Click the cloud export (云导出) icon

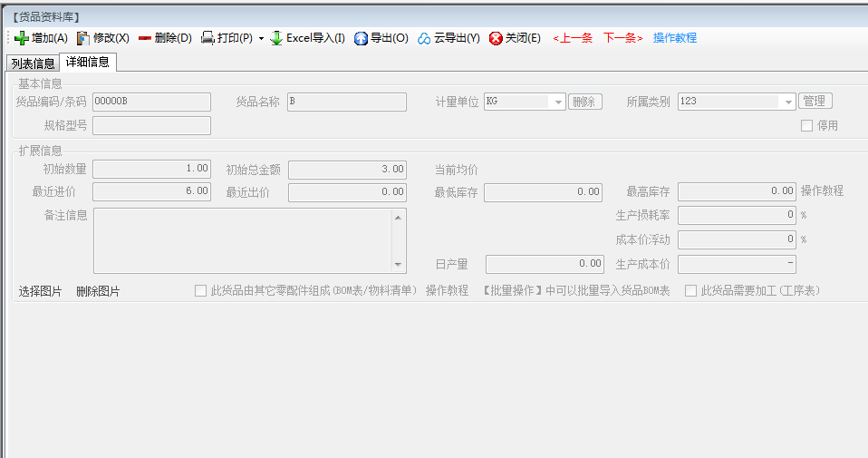click(424, 38)
